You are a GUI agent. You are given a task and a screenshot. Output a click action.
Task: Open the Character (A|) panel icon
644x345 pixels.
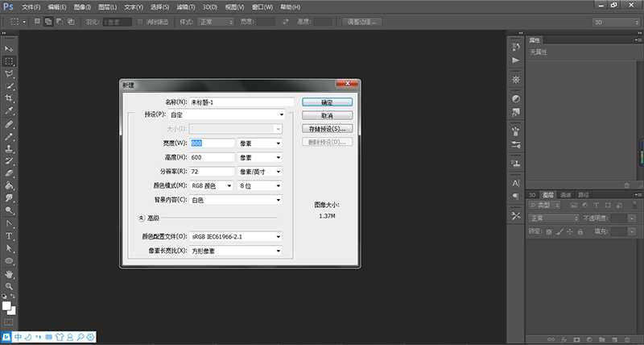tap(516, 183)
